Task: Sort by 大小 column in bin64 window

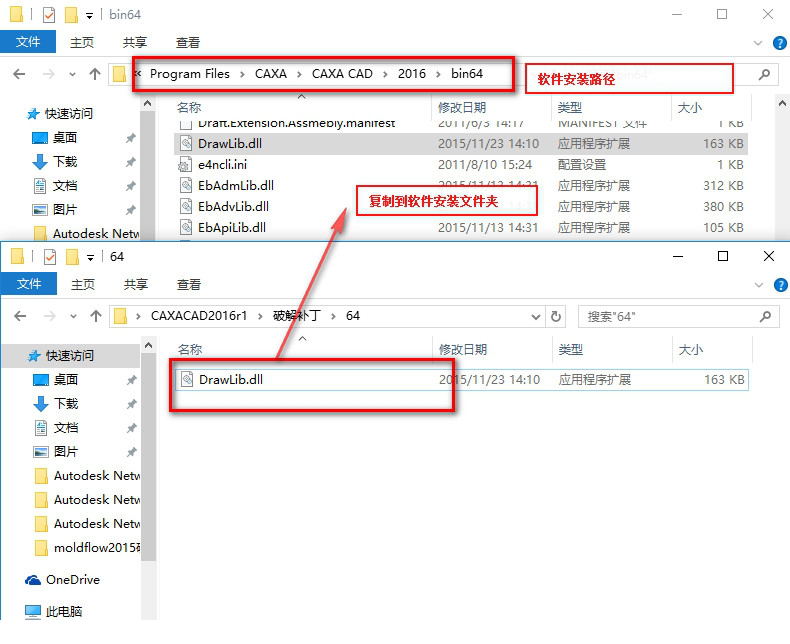Action: pos(690,107)
